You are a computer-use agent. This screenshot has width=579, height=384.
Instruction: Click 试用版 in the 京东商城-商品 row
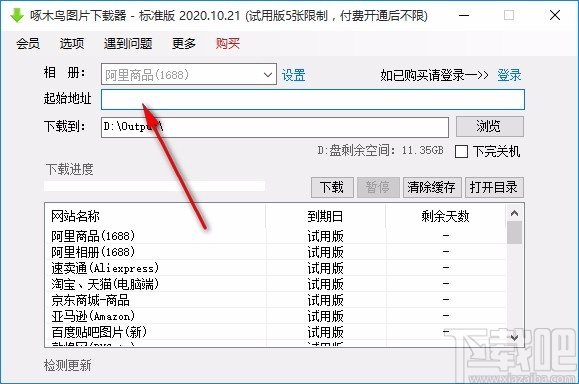[326, 300]
